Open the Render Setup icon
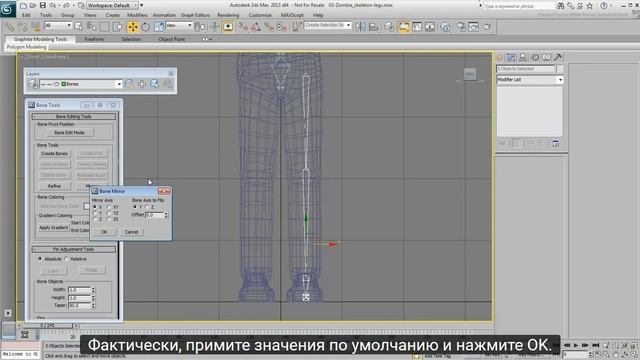 tap(461, 27)
